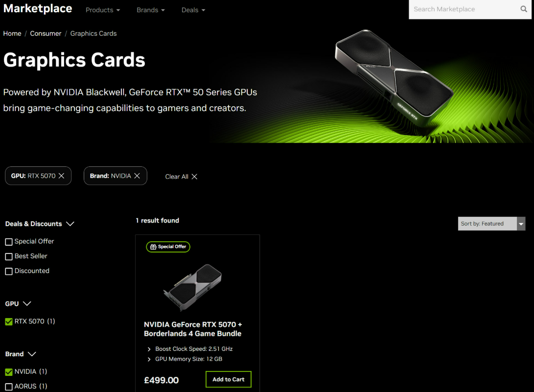Collapse the Deals & Discounts section

[70, 224]
